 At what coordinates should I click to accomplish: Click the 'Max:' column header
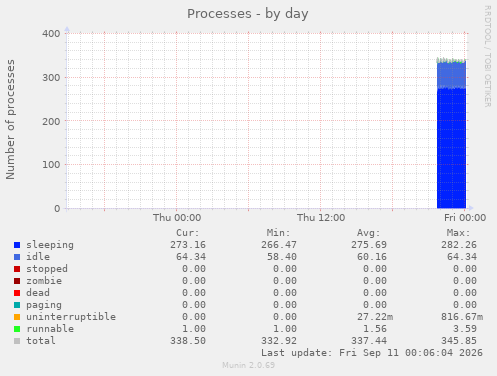click(458, 233)
